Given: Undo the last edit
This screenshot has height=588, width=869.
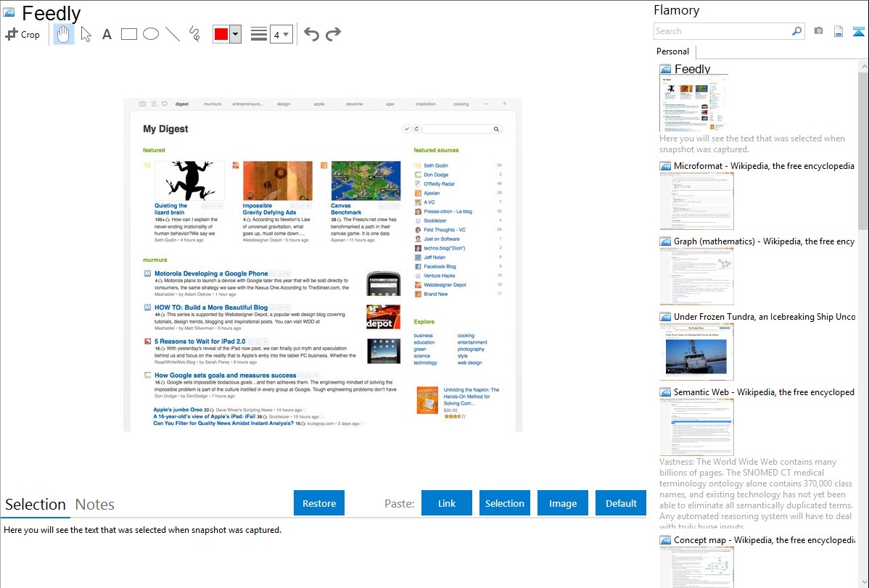Looking at the screenshot, I should 311,34.
